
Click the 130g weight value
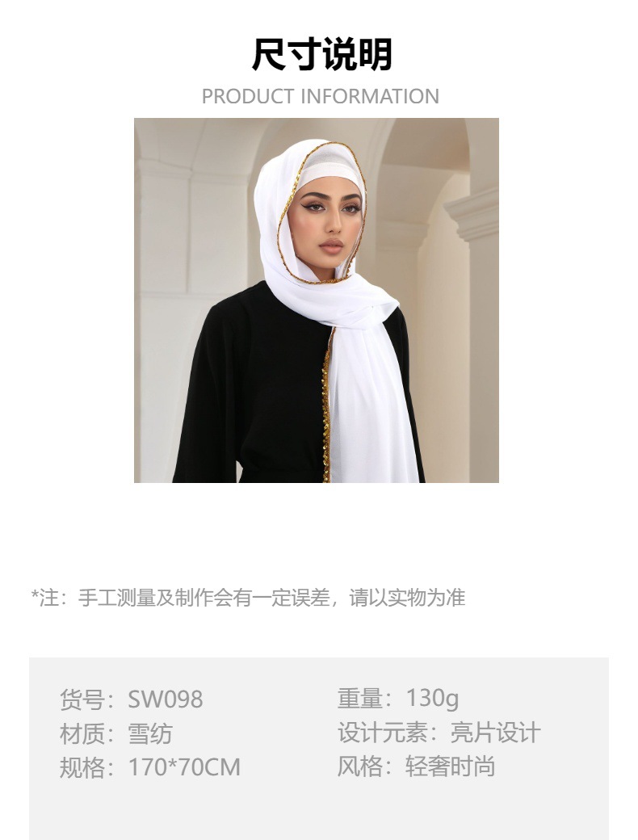pos(432,698)
